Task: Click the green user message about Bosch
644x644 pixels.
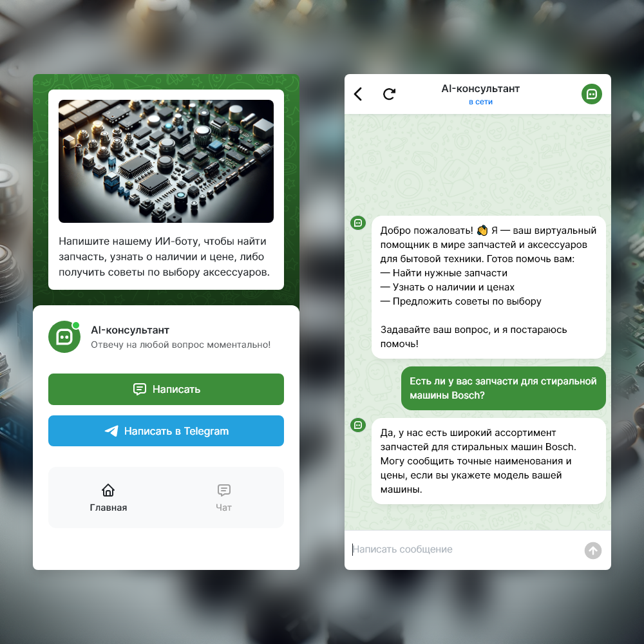Action: 503,388
